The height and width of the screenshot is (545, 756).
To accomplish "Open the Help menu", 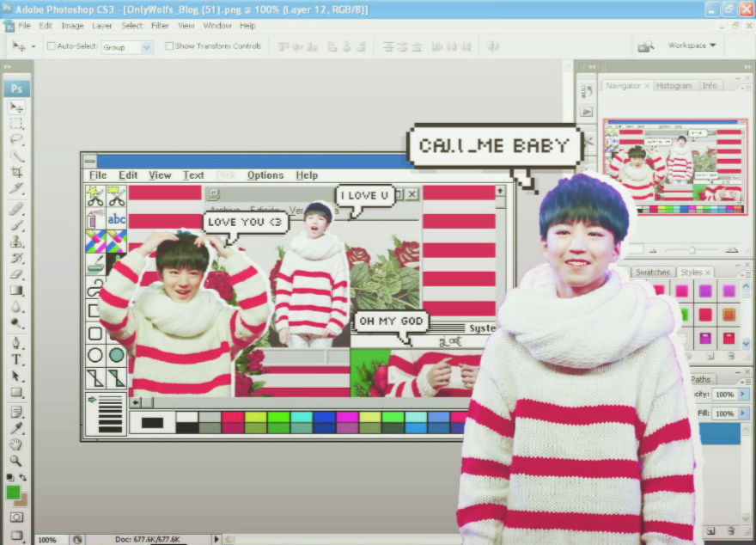I will (x=247, y=26).
